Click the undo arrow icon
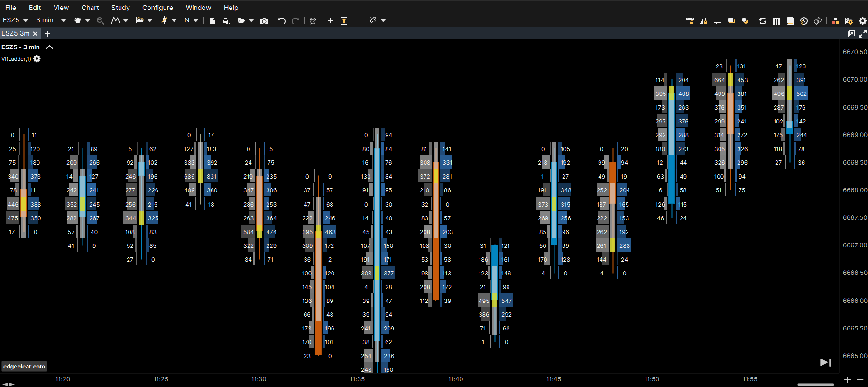Screen dimensions: 868x387 [x=282, y=21]
